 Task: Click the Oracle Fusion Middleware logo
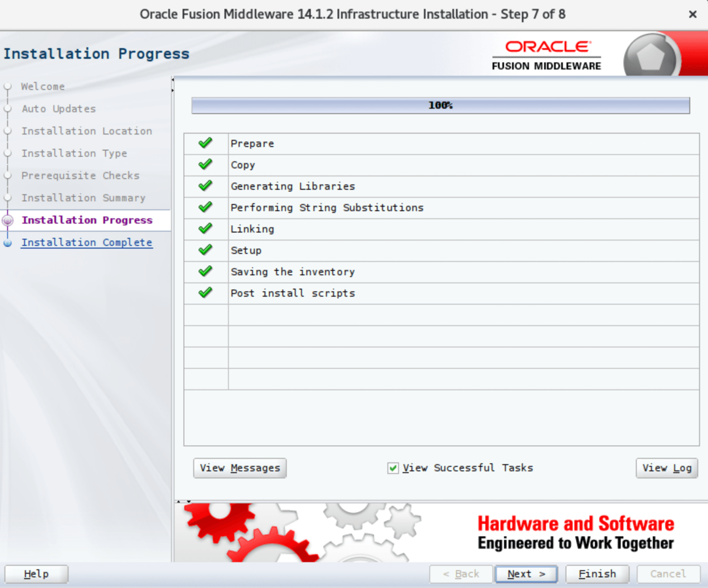point(547,55)
